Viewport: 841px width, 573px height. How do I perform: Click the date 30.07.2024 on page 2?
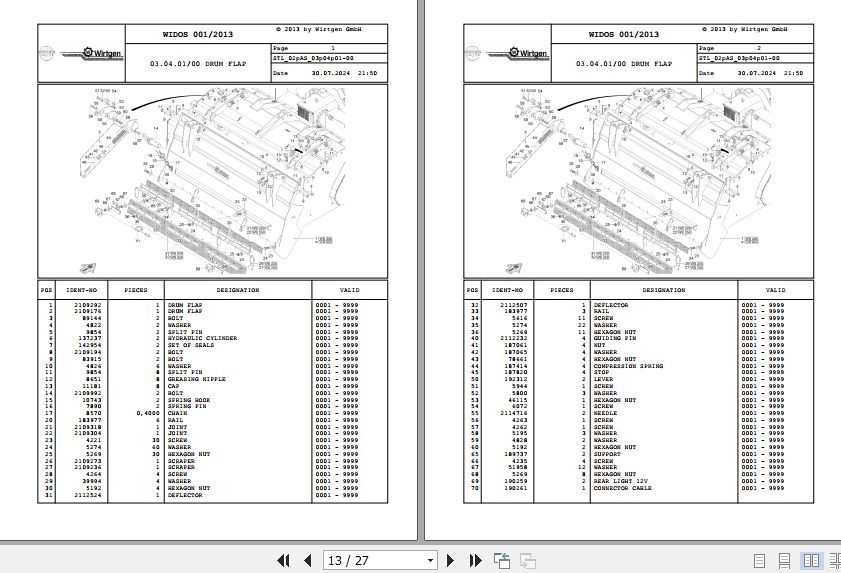(x=756, y=73)
